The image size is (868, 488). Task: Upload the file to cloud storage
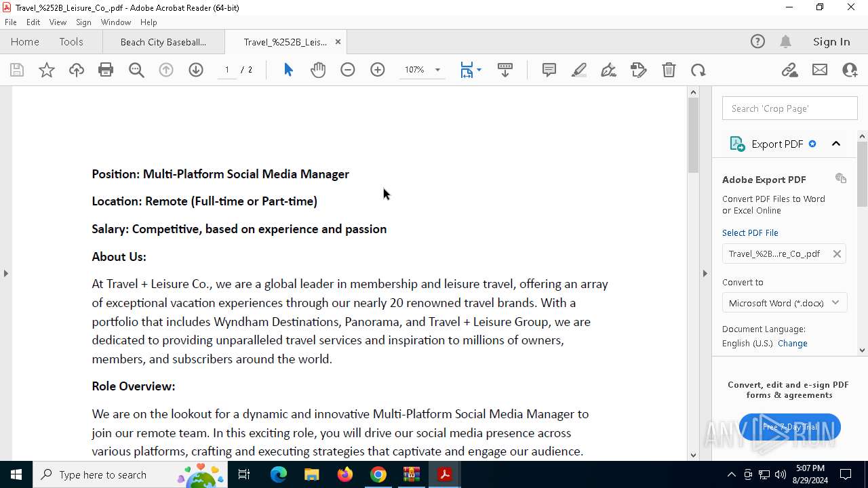point(77,70)
